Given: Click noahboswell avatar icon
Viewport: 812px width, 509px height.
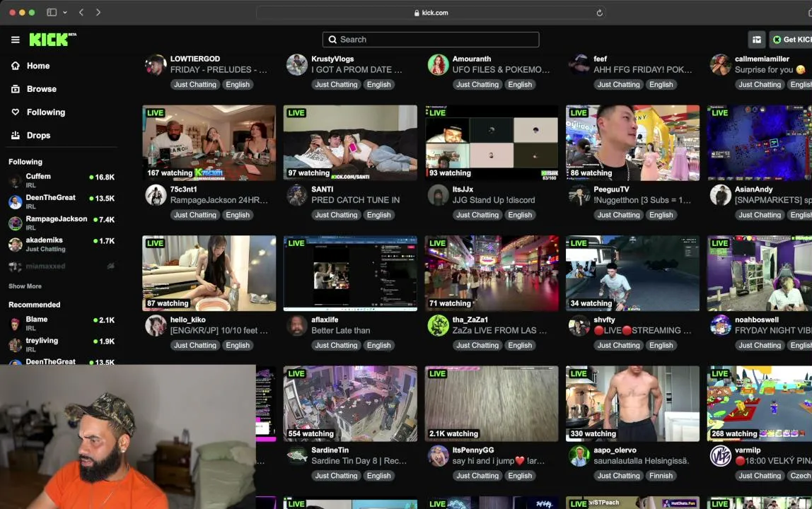Looking at the screenshot, I should (x=720, y=326).
